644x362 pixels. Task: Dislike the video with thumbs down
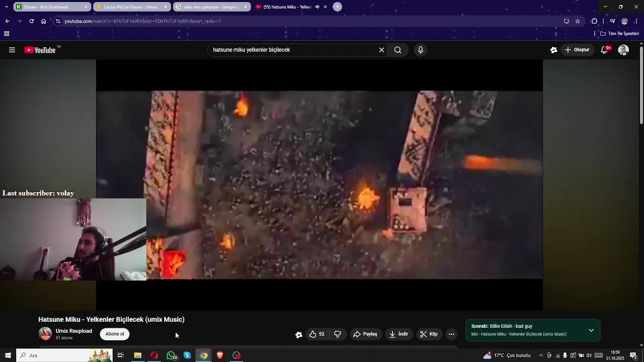tap(338, 334)
